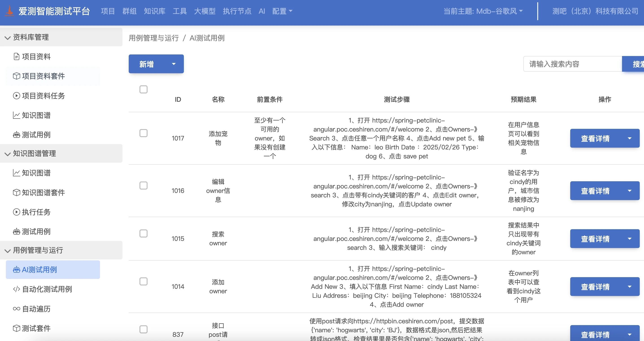
Task: Open the dropdown arrow on 新增 button
Action: (174, 64)
